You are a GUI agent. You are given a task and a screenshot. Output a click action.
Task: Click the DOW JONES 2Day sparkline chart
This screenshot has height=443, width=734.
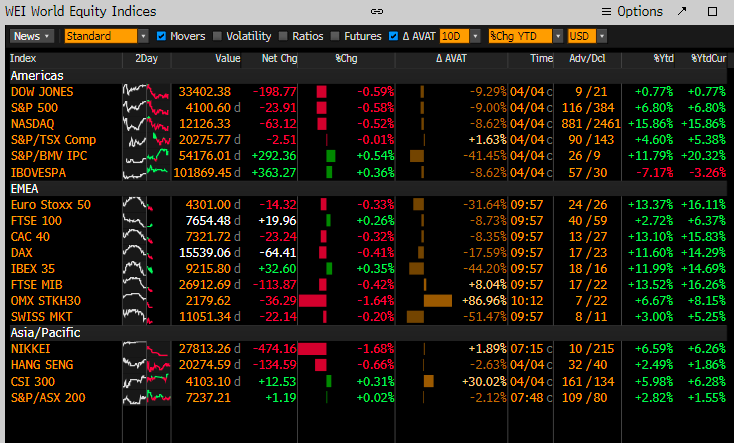pyautogui.click(x=146, y=92)
